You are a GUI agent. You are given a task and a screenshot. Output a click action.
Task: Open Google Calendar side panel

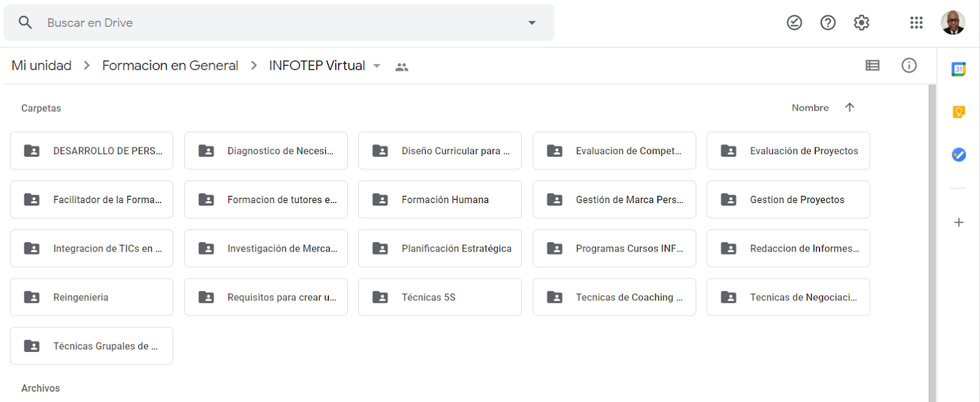pos(959,69)
